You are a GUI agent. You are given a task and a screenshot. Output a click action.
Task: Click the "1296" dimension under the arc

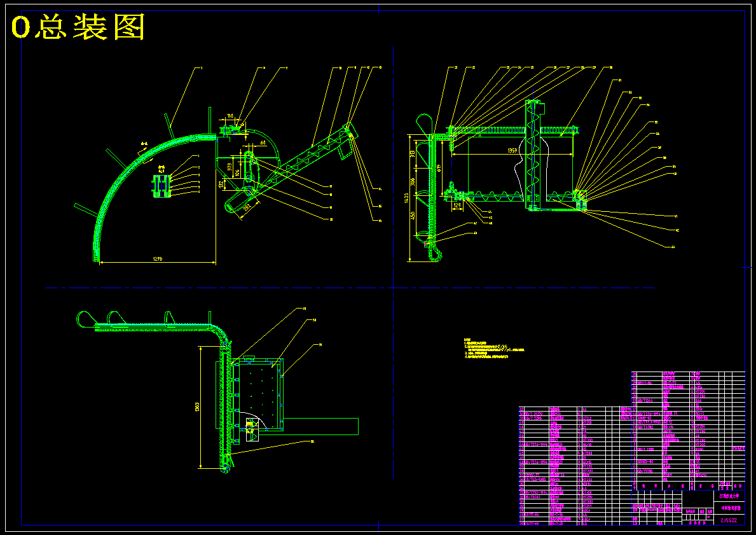[x=158, y=259]
